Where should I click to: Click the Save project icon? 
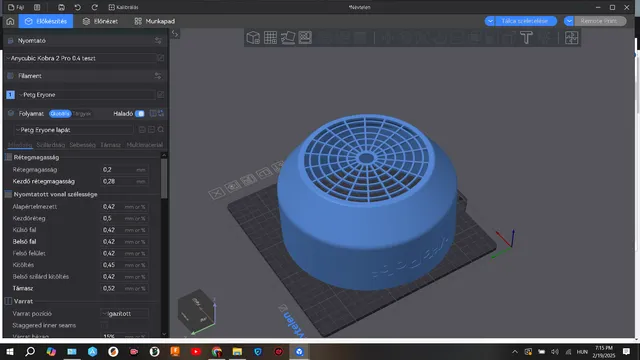(x=61, y=7)
